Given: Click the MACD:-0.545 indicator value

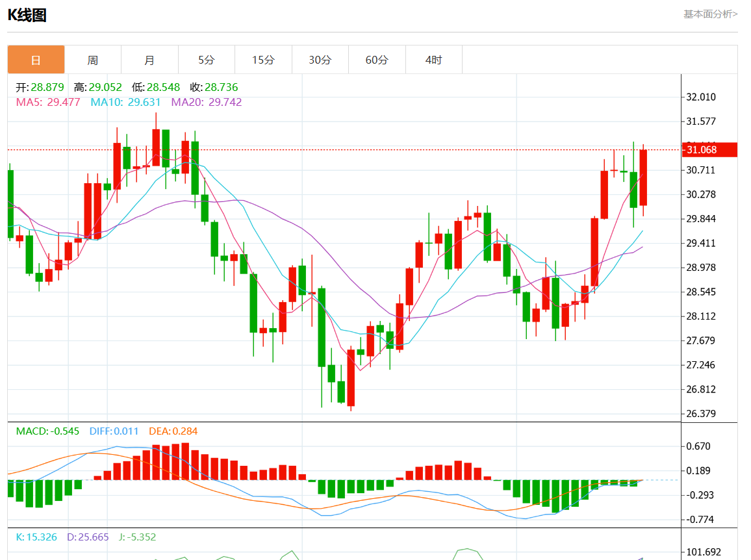Looking at the screenshot, I should tap(47, 431).
